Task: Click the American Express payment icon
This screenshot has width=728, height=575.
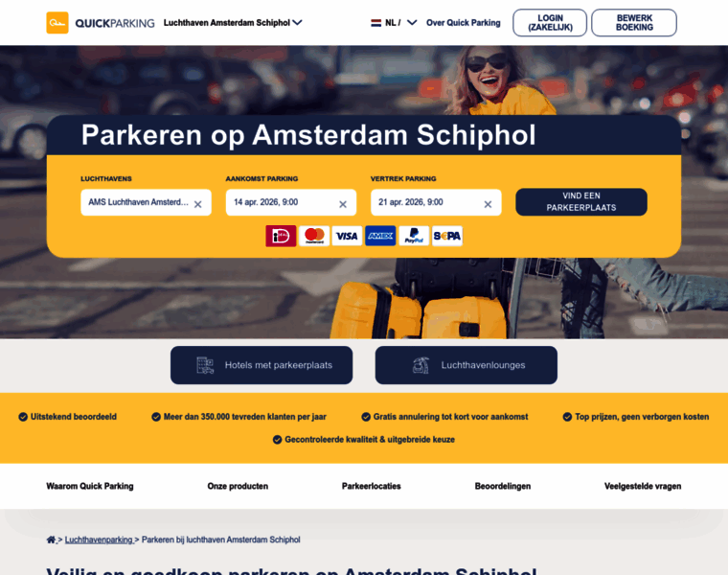Action: tap(380, 236)
